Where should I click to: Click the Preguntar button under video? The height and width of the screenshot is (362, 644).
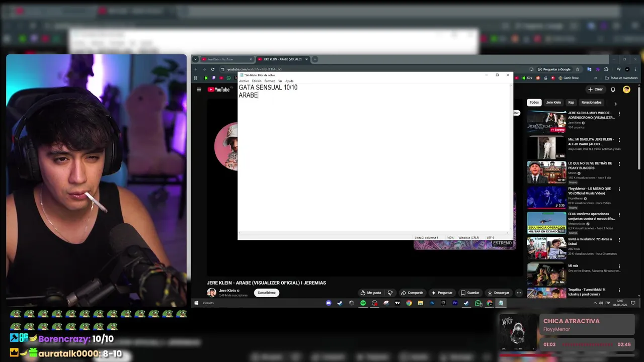click(x=442, y=293)
